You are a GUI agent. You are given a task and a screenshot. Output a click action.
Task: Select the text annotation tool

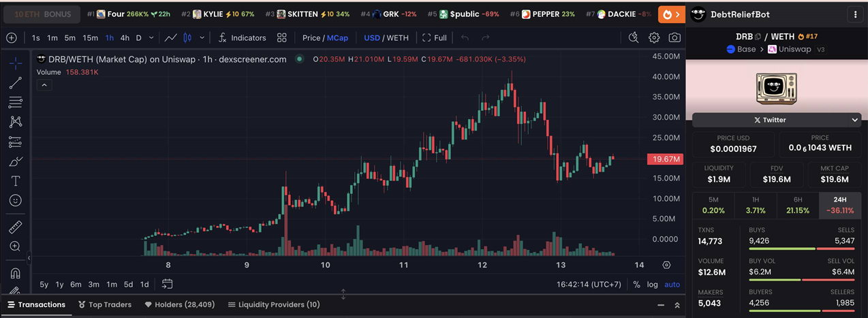(15, 181)
